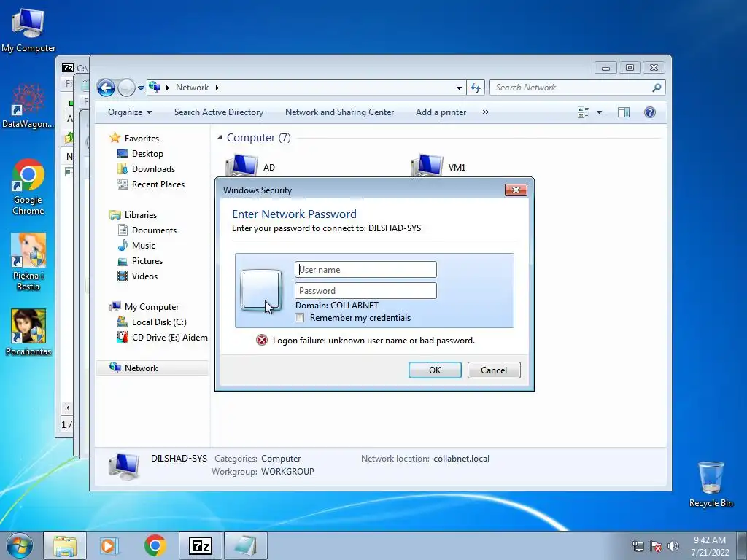
Task: Click the network tray icon
Action: [638, 546]
